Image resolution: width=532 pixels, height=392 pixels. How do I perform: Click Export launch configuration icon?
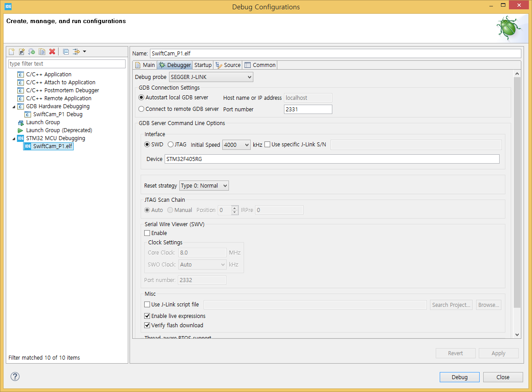point(32,51)
